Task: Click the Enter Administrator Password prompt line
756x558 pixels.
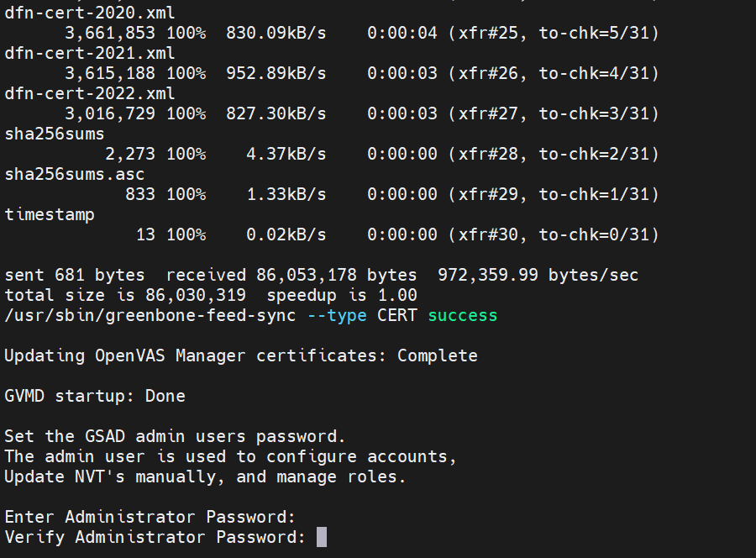Action: [x=150, y=517]
